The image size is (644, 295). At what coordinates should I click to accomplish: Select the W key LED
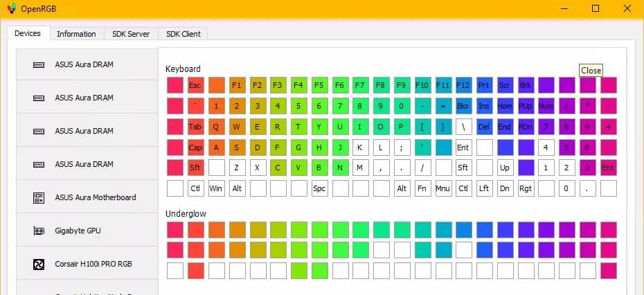tap(237, 127)
